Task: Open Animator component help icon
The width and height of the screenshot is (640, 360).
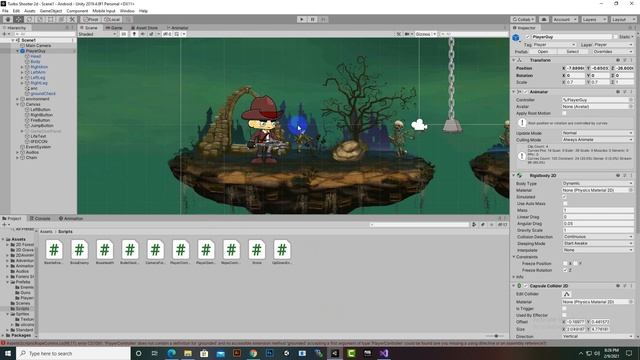Action: point(618,92)
